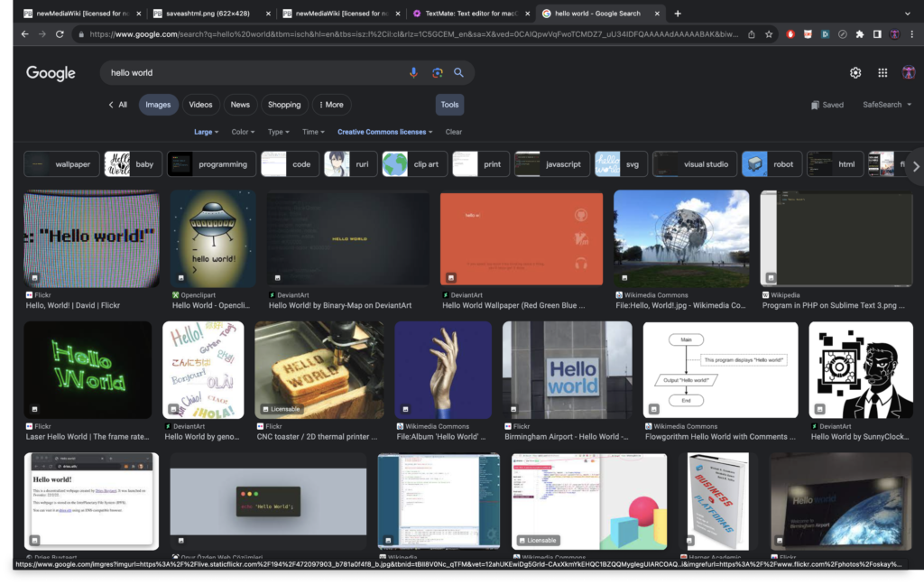Clear the applied search filters
Viewport: 924px width, 585px height.
coord(454,132)
